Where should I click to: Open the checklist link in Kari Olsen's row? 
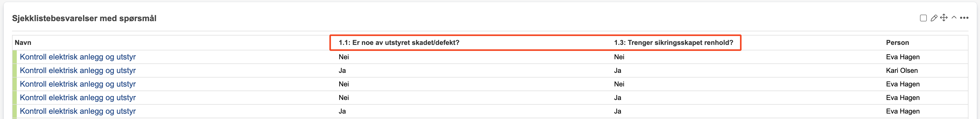click(x=78, y=70)
